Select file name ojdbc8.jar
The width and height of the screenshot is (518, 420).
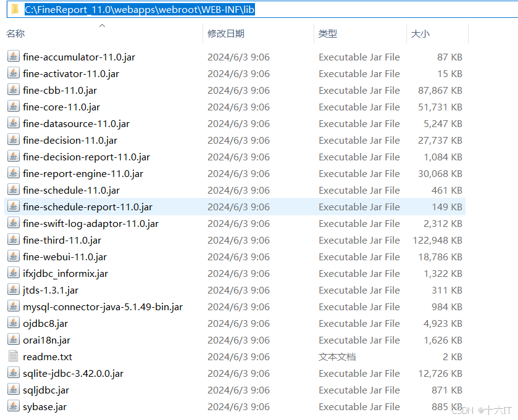tap(45, 324)
